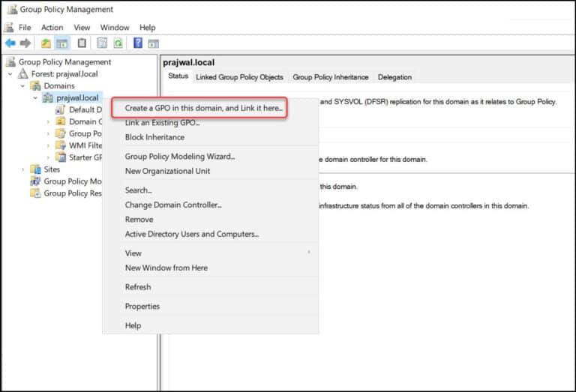Select the Default D policy tree item
576x392 pixels.
(85, 109)
